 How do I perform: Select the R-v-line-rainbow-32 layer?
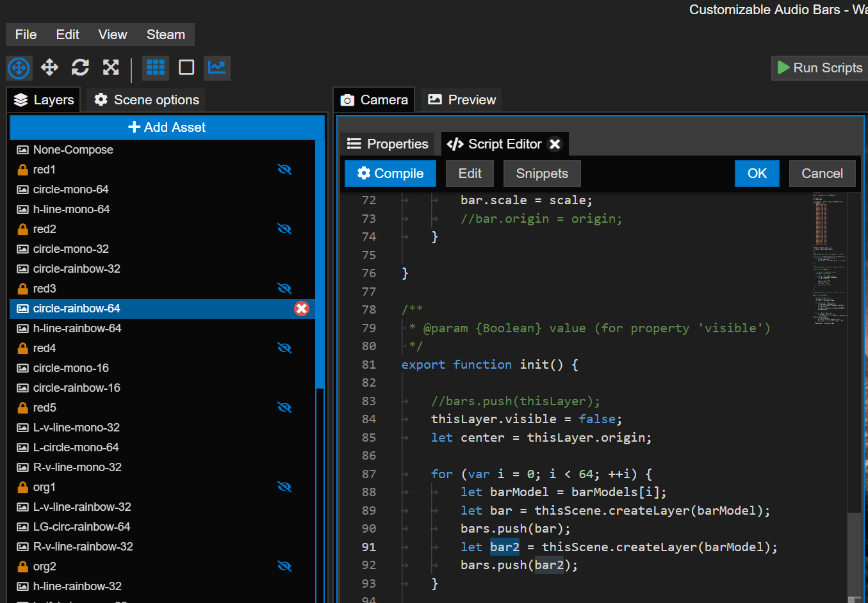tap(163, 547)
